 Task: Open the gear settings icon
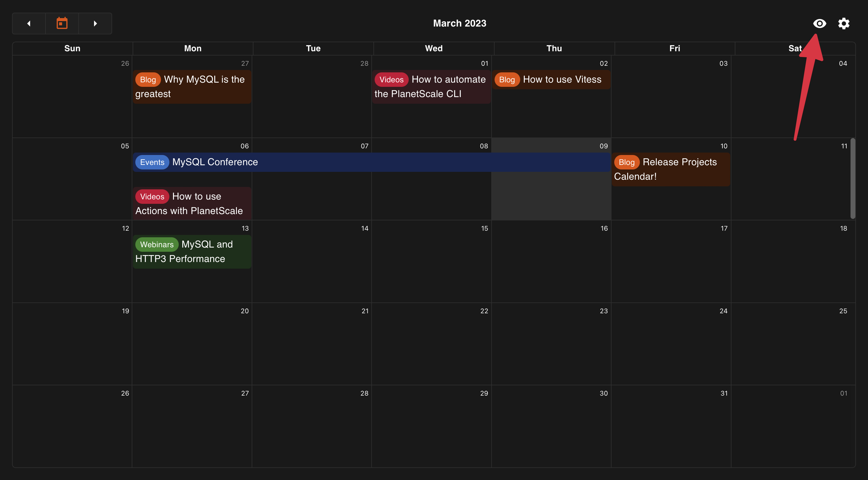point(843,23)
